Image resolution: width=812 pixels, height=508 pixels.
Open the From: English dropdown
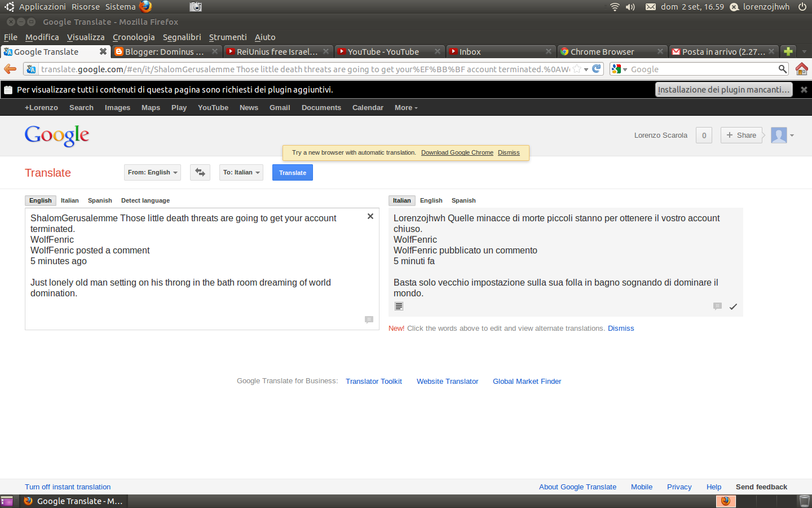coord(152,173)
